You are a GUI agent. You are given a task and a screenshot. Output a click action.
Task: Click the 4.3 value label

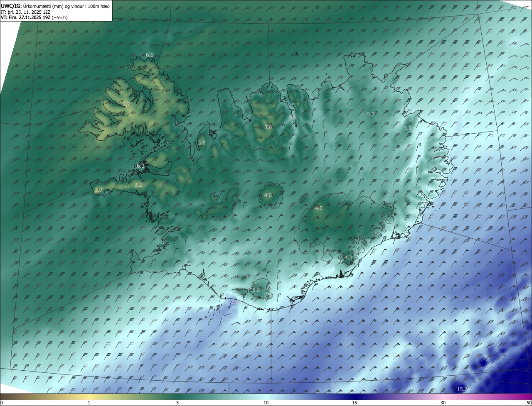click(348, 258)
